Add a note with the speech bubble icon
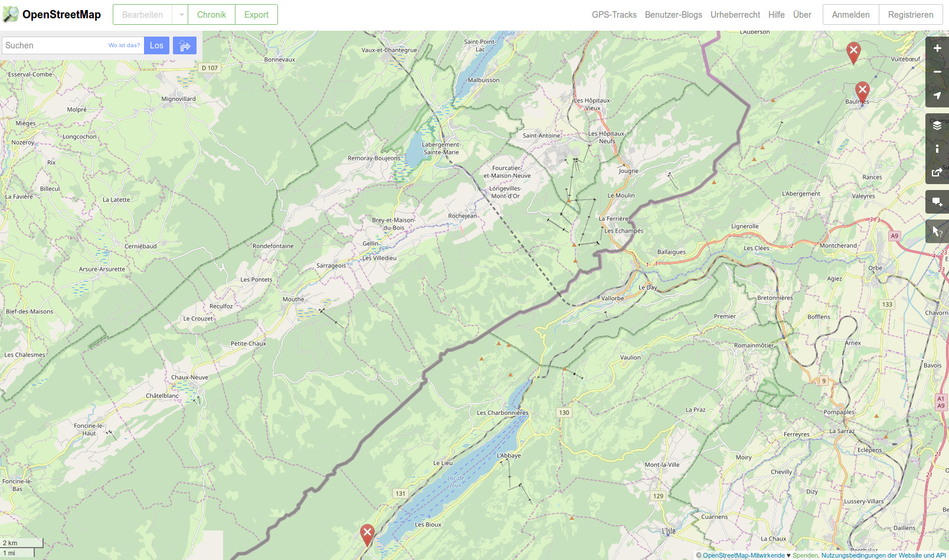Image resolution: width=949 pixels, height=560 pixels. pos(937,202)
